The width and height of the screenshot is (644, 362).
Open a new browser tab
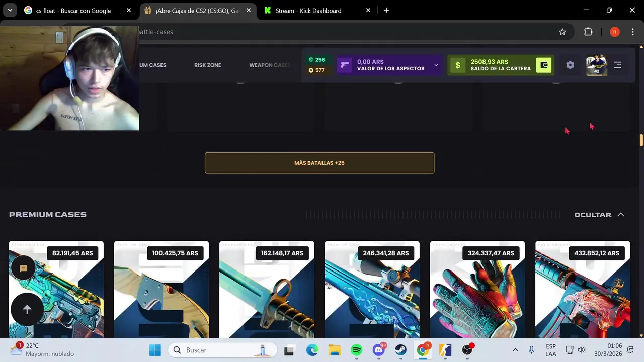click(x=386, y=10)
